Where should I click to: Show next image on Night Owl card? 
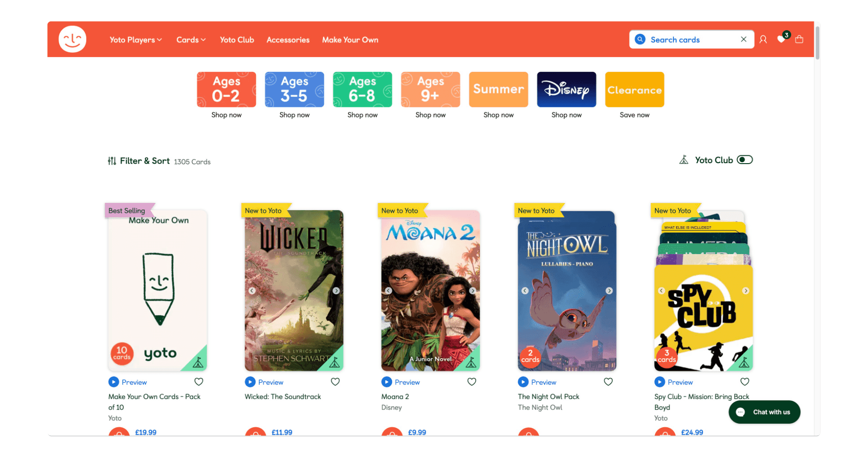(609, 291)
